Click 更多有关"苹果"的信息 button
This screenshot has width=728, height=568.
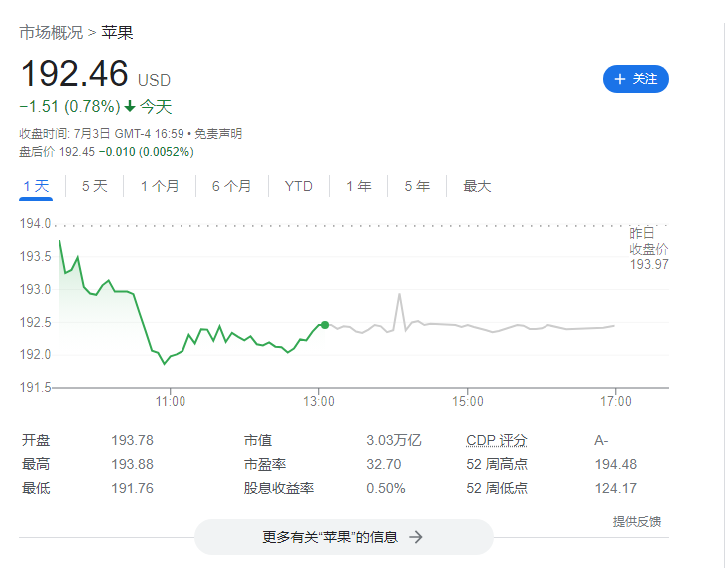pos(344,537)
